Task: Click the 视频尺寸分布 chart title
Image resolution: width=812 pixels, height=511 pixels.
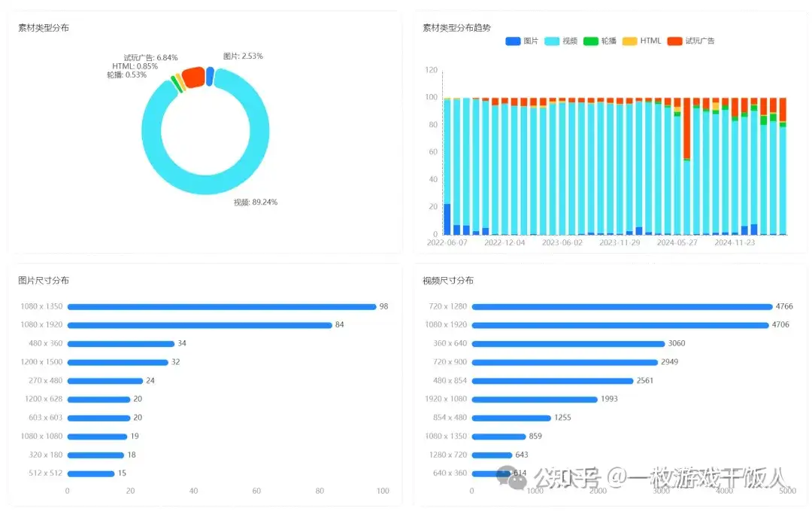Action: 448,281
